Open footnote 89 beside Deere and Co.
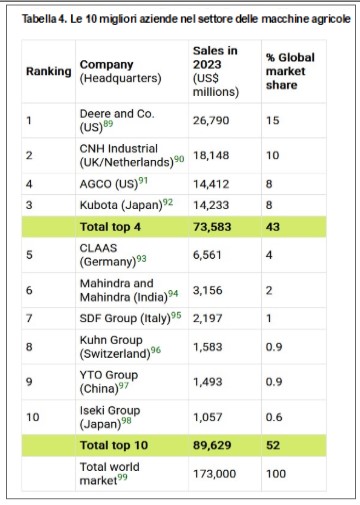The height and width of the screenshot is (505, 360). pyautogui.click(x=108, y=124)
